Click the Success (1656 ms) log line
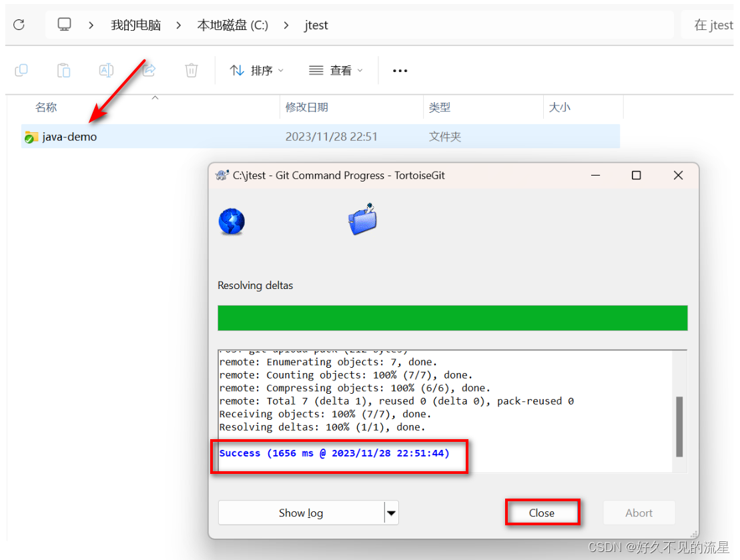Viewport: 740px width, 560px height. 334,453
